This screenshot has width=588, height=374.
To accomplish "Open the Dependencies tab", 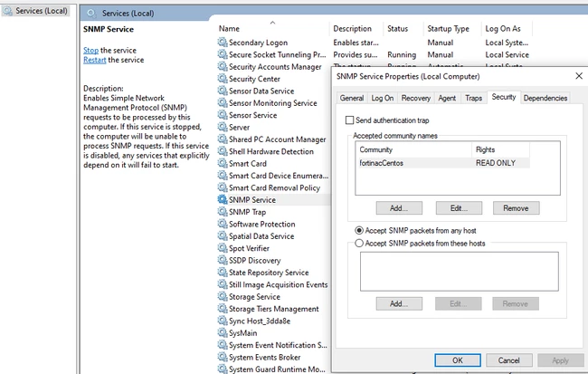I will pos(545,98).
